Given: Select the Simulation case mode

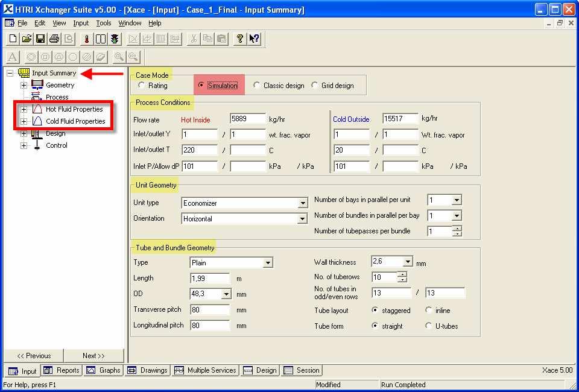Looking at the screenshot, I should (201, 85).
